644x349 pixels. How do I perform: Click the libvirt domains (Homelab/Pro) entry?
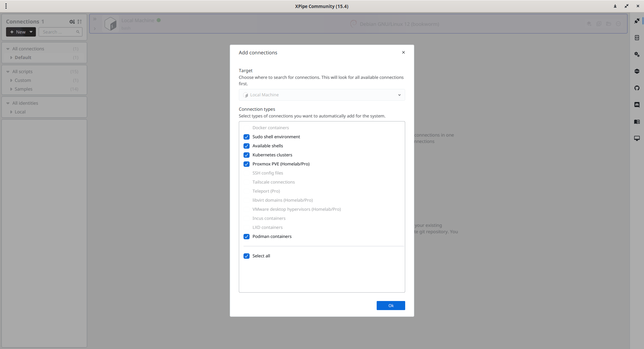(282, 200)
